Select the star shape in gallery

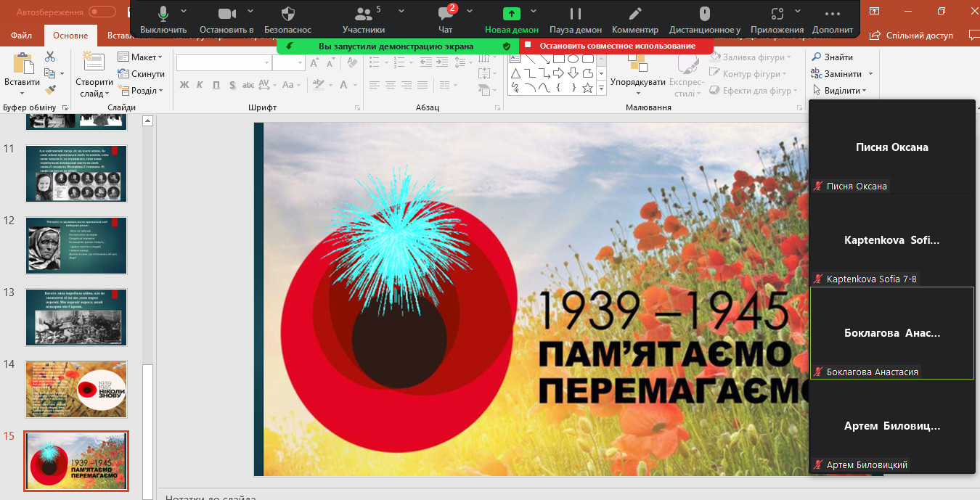pos(587,88)
